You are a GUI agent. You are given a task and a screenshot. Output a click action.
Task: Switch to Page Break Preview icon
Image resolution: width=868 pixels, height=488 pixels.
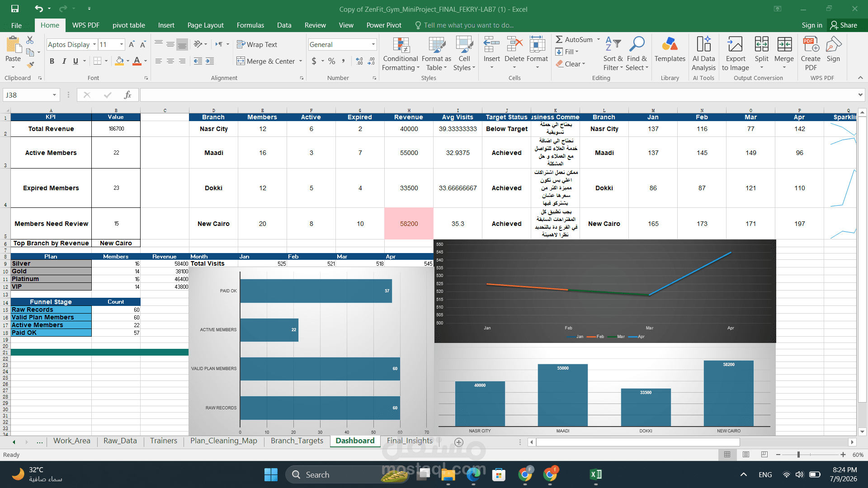coord(764,455)
